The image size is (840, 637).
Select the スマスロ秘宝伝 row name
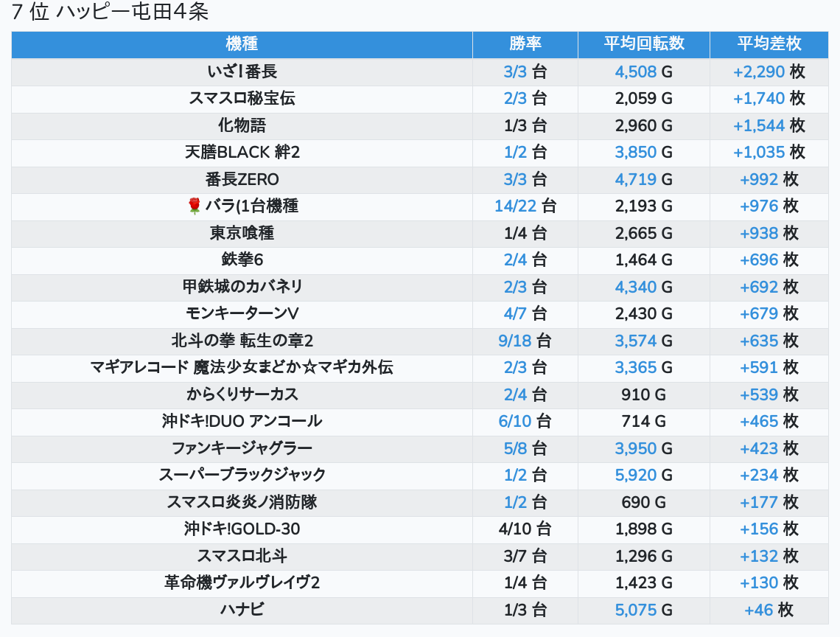(242, 98)
